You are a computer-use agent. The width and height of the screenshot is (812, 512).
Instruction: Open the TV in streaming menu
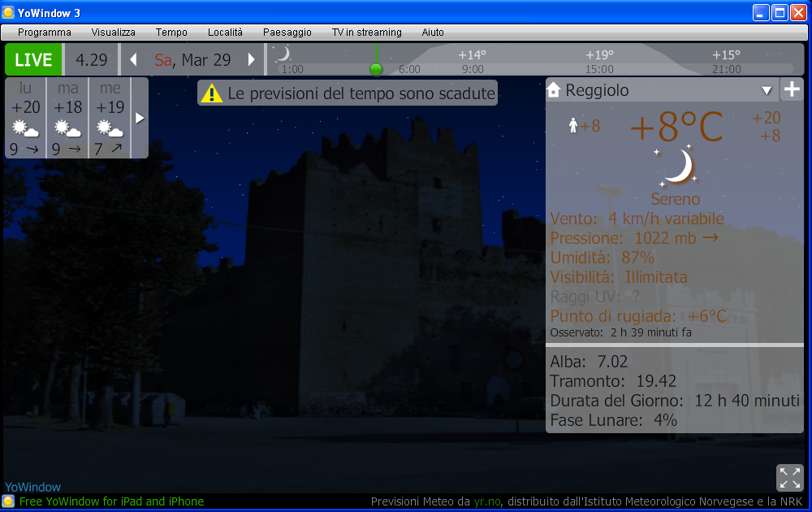tap(366, 33)
